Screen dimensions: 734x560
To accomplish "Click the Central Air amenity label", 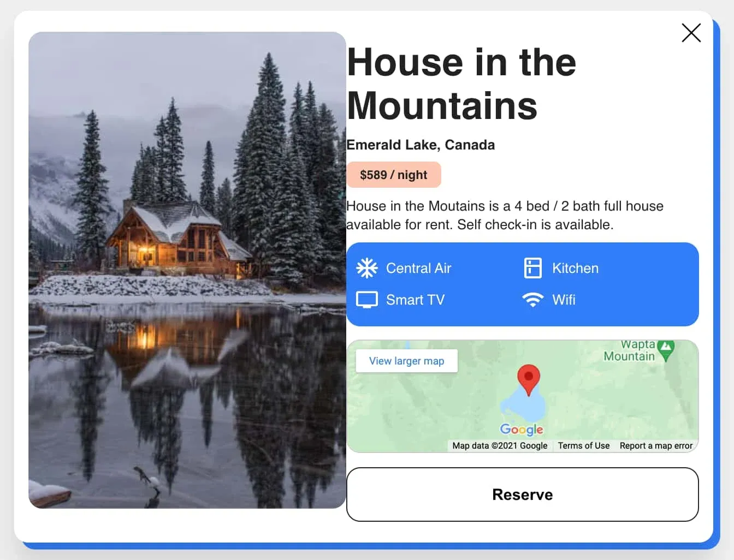I will (419, 268).
